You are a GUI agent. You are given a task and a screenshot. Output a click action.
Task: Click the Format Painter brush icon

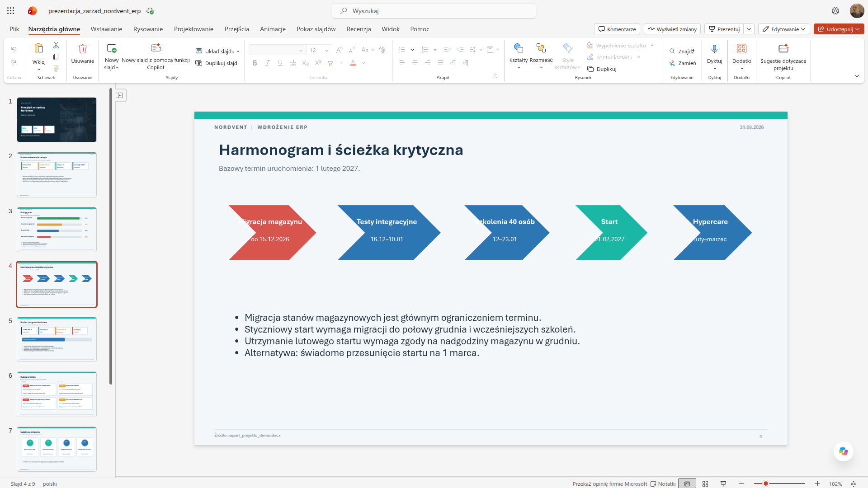point(56,69)
